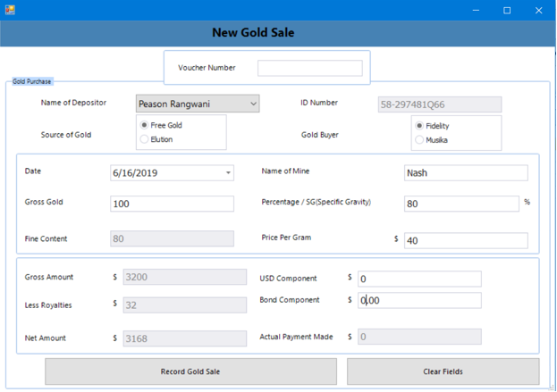Choose Musika as gold buyer
557x392 pixels.
point(419,140)
